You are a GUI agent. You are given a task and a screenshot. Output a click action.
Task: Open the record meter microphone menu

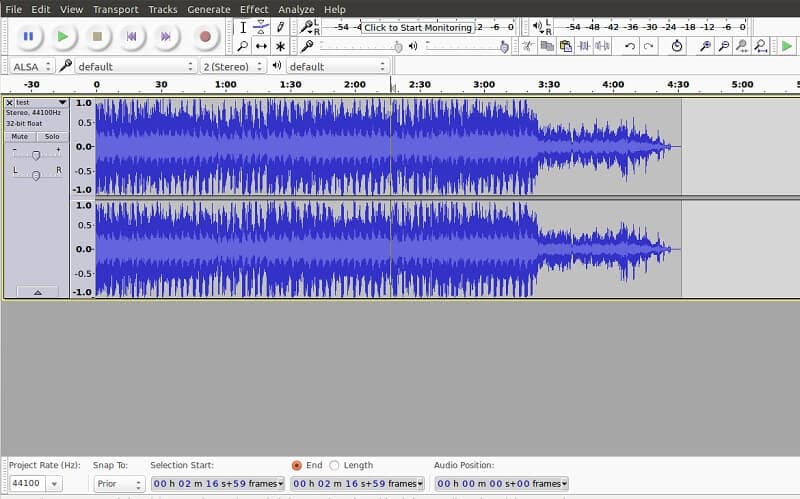(x=308, y=27)
